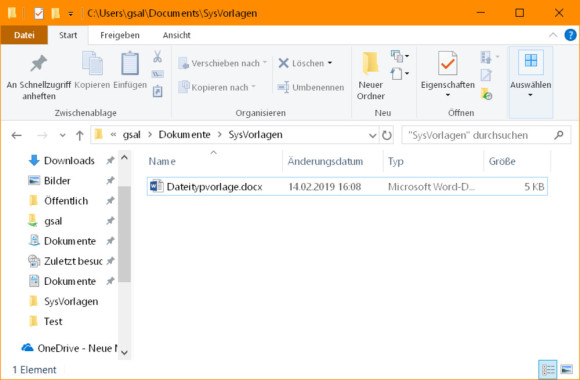Screen dimensions: 580x380
Task: Switch to the Ansicht tab
Action: click(x=176, y=35)
